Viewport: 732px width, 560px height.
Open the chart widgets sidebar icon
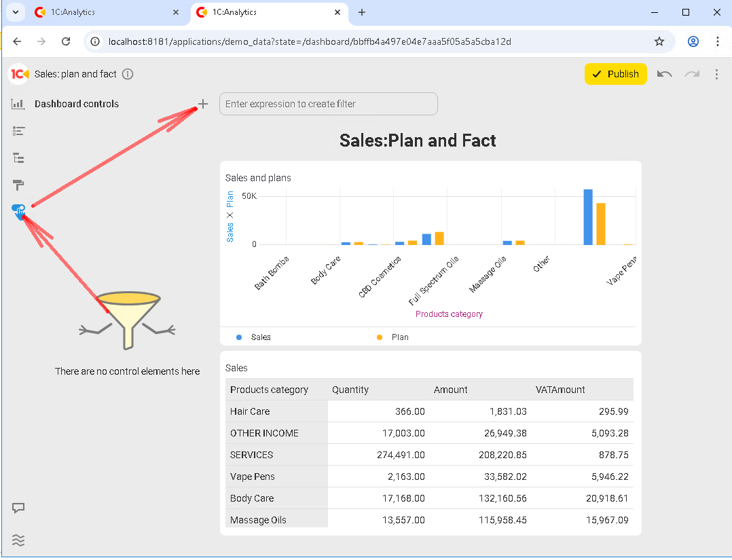tap(18, 104)
